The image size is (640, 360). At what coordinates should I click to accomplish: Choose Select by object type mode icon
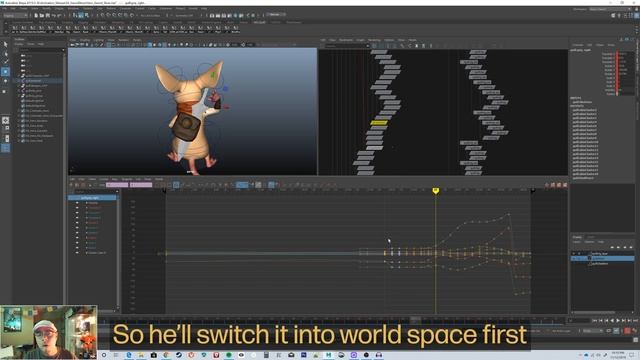(x=81, y=16)
